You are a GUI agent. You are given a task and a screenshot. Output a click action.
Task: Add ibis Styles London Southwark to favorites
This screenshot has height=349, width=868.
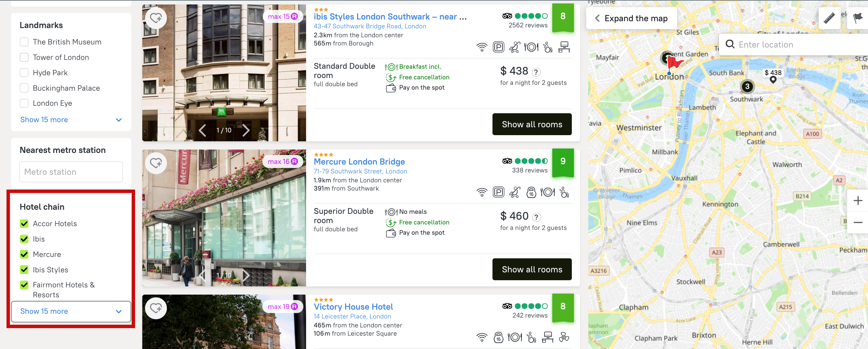pos(156,18)
